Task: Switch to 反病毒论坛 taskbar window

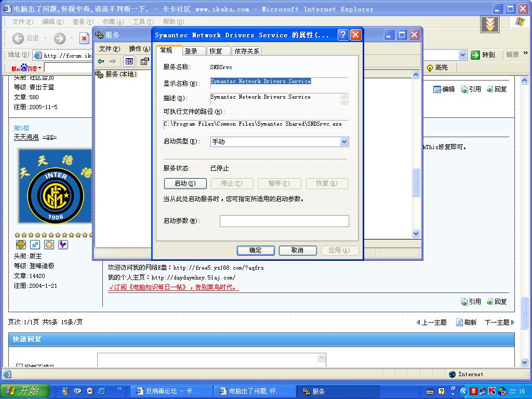Action: coord(171,391)
